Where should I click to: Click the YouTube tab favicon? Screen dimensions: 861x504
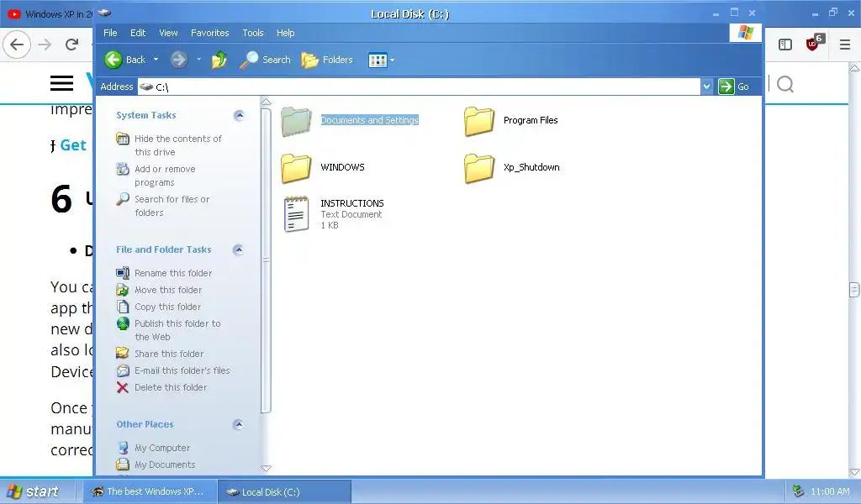[x=14, y=14]
